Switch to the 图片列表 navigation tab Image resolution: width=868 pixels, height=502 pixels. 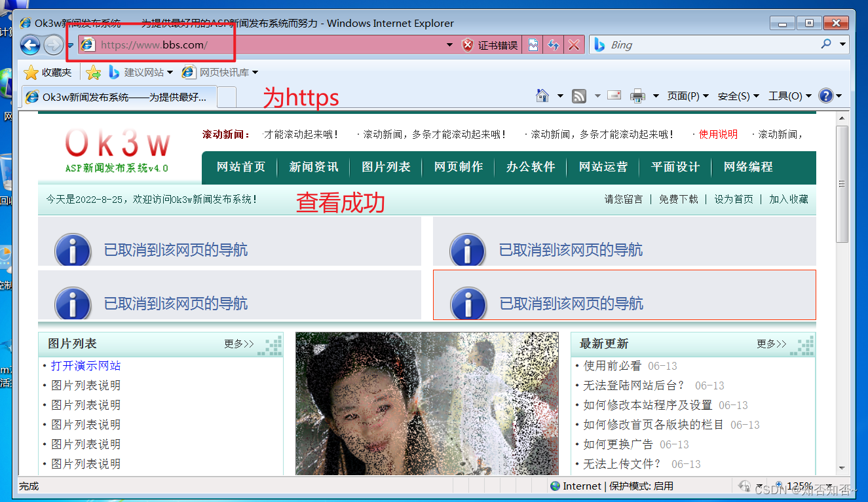(x=386, y=167)
